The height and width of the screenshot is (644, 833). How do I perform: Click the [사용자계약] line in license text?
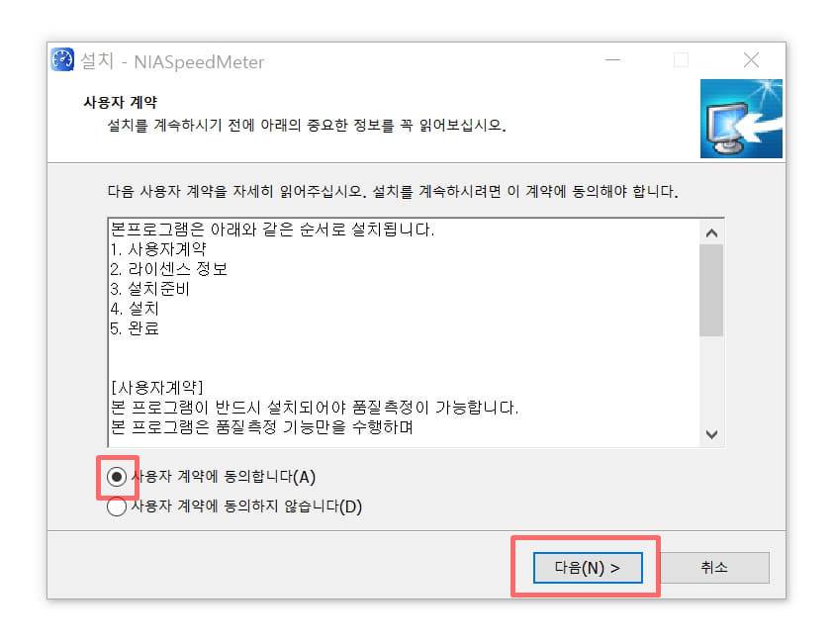(x=157, y=388)
